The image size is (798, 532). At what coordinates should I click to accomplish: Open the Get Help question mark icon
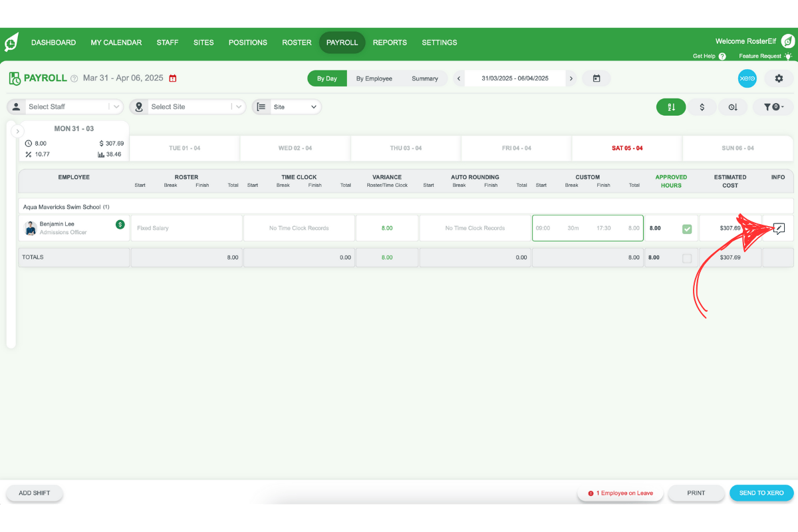(x=724, y=56)
